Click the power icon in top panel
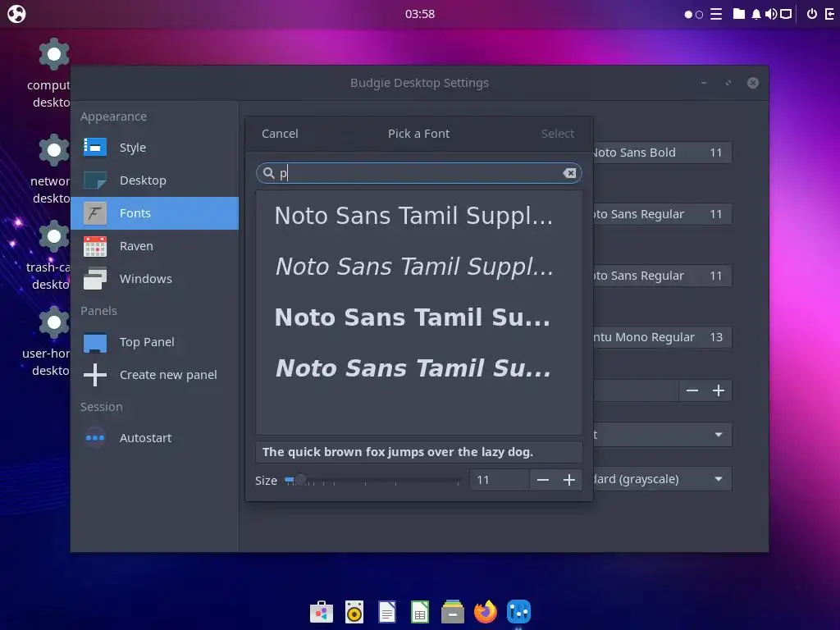 tap(812, 14)
